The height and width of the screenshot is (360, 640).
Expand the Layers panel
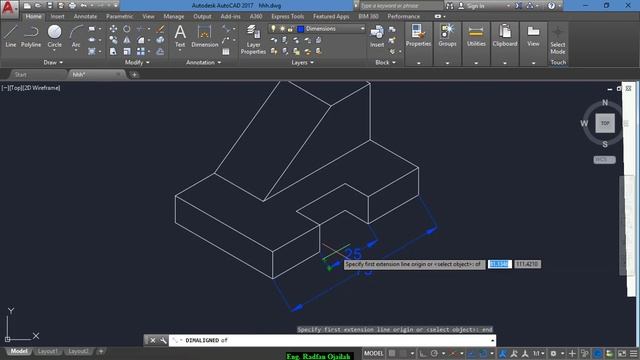(x=302, y=62)
